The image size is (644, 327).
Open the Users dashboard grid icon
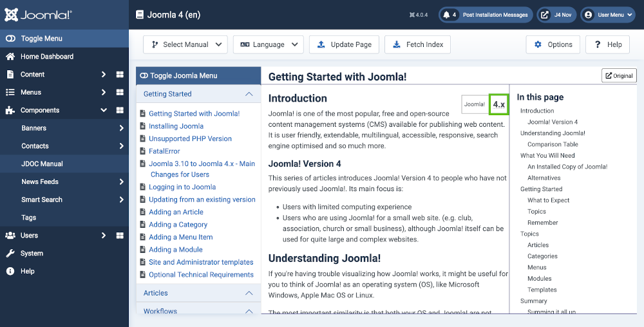(x=120, y=236)
